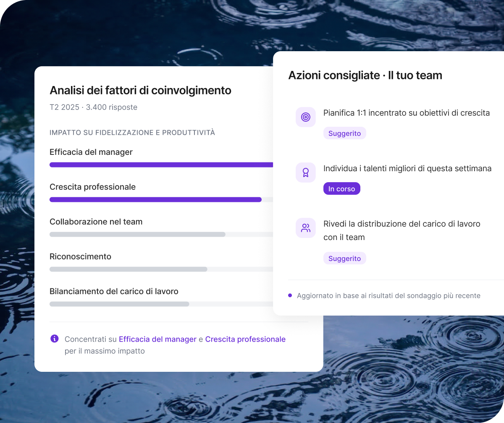The height and width of the screenshot is (423, 504).
Task: Click the Riconoscimento label
Action: coord(80,256)
